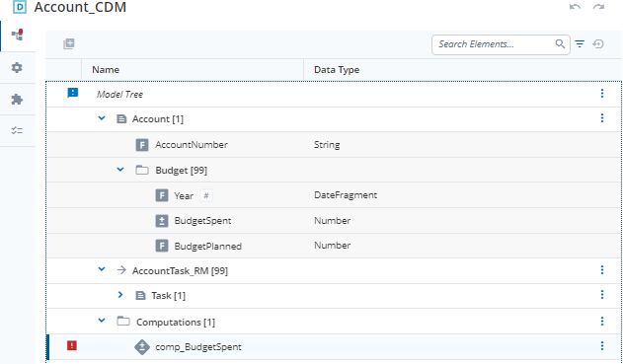
Task: Click the add element toolbar icon
Action: pyautogui.click(x=69, y=43)
